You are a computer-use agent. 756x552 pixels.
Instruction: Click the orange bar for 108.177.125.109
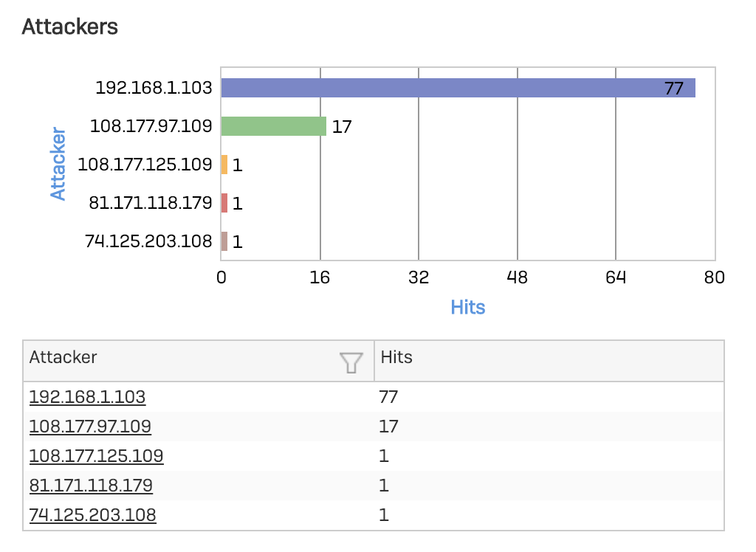tap(224, 165)
